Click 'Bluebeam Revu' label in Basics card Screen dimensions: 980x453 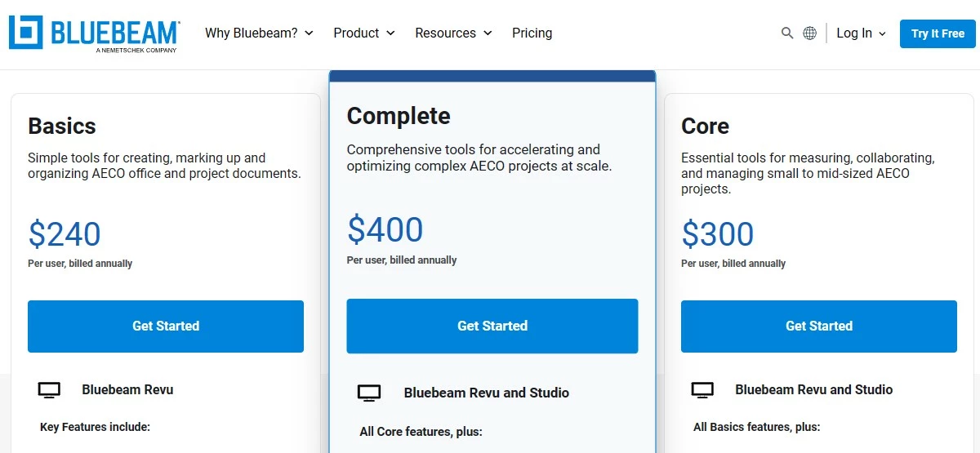point(127,390)
